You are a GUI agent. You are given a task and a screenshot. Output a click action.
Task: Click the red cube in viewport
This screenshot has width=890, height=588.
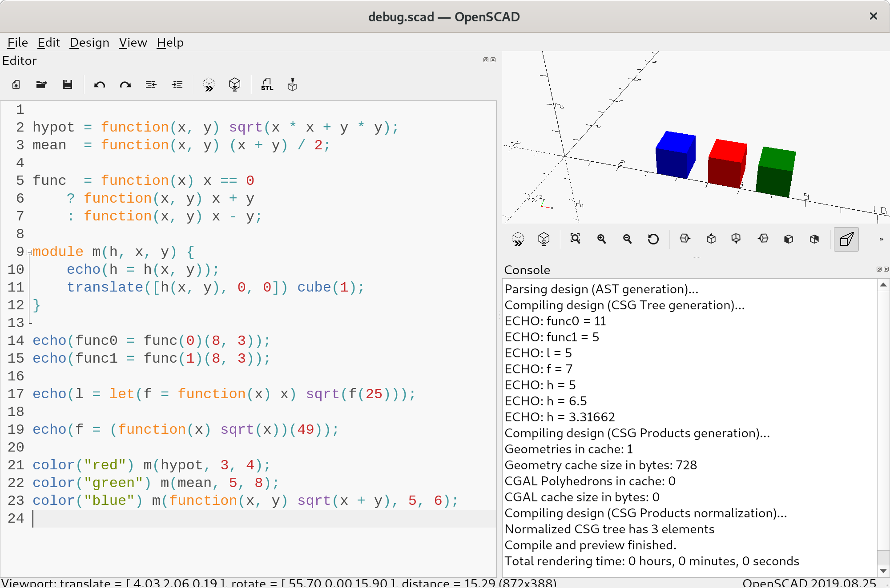pyautogui.click(x=726, y=164)
